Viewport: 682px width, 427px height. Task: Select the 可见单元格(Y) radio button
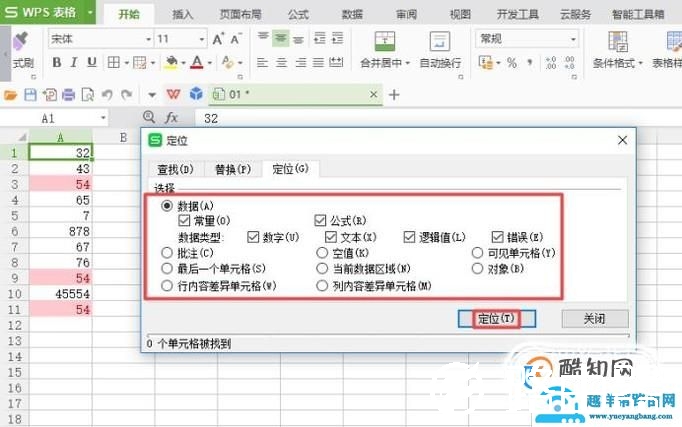477,253
